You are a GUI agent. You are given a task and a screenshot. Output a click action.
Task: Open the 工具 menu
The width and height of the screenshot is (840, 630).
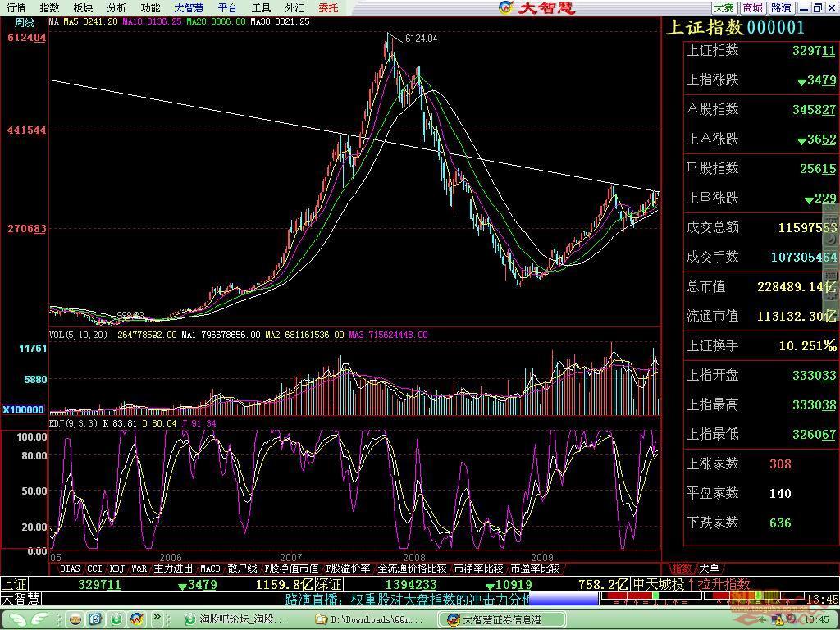262,8
